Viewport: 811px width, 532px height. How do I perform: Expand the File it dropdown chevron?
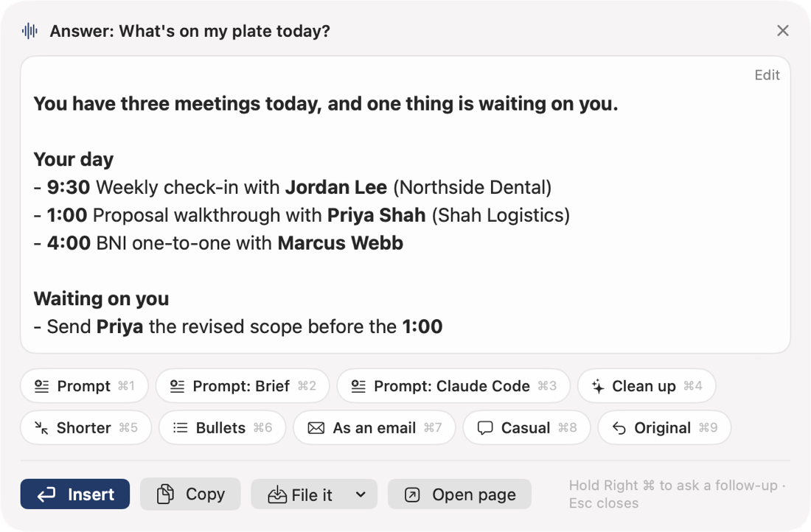pyautogui.click(x=361, y=494)
